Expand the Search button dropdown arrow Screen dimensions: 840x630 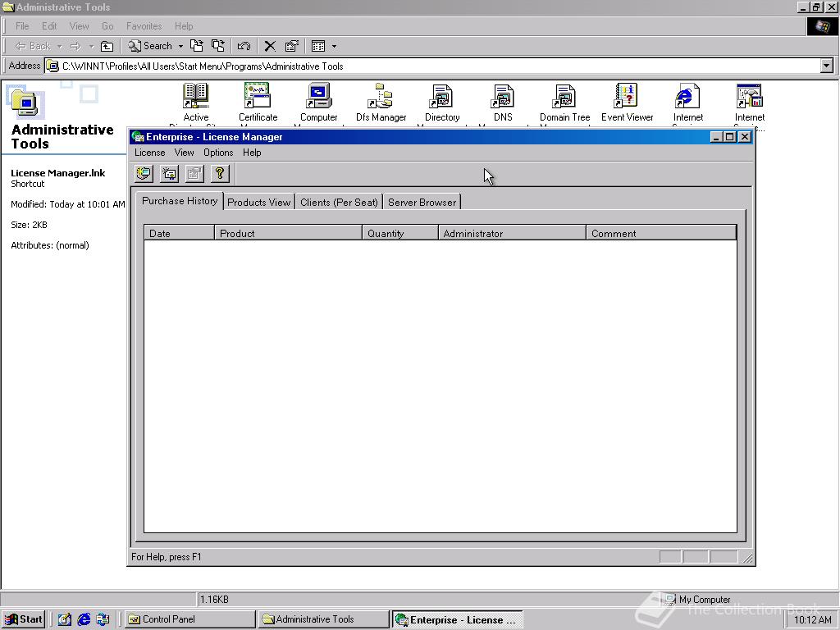180,46
